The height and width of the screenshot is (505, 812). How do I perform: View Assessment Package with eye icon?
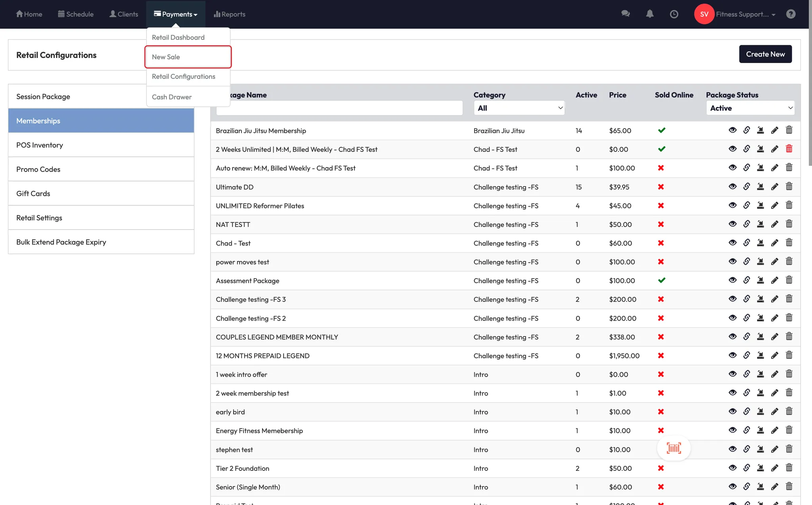[x=732, y=280]
